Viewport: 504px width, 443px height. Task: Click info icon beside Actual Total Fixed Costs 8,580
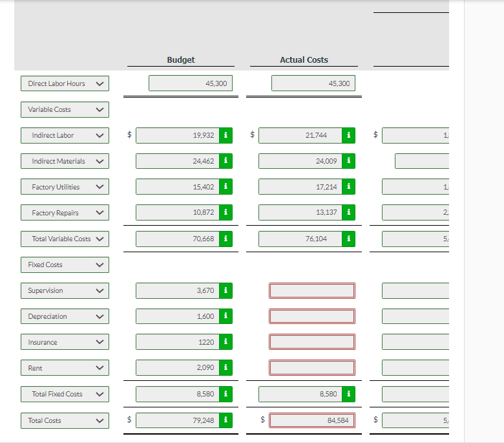(x=348, y=394)
